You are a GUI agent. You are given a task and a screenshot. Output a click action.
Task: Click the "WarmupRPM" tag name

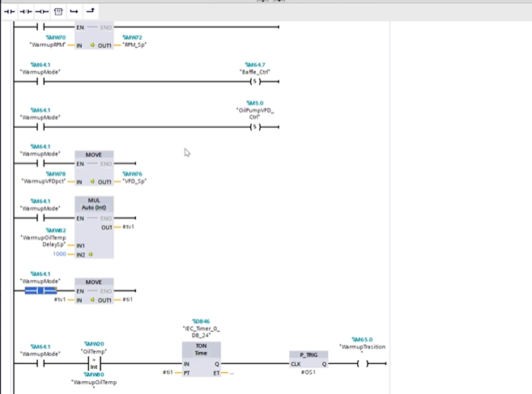(48, 44)
